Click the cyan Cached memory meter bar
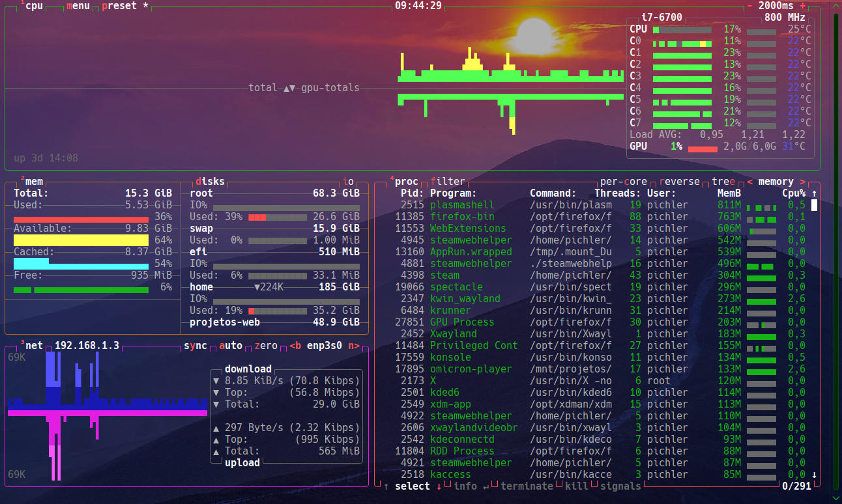The width and height of the screenshot is (842, 504). (81, 264)
